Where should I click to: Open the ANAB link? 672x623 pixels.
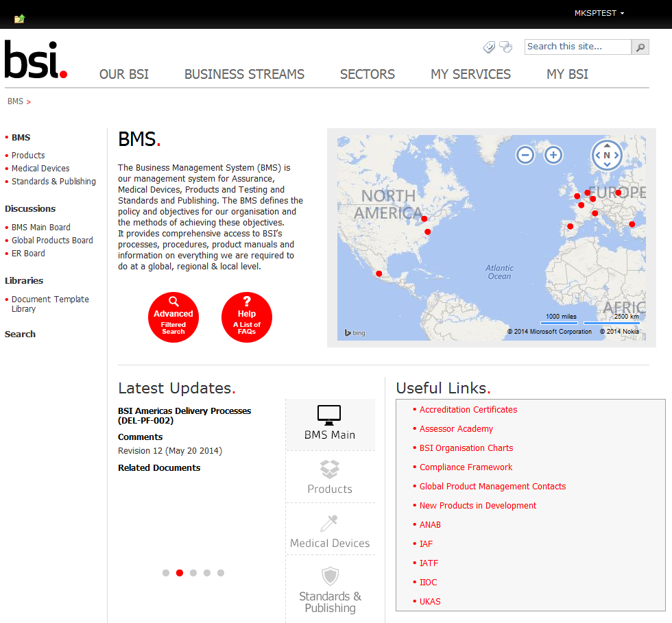(x=430, y=525)
